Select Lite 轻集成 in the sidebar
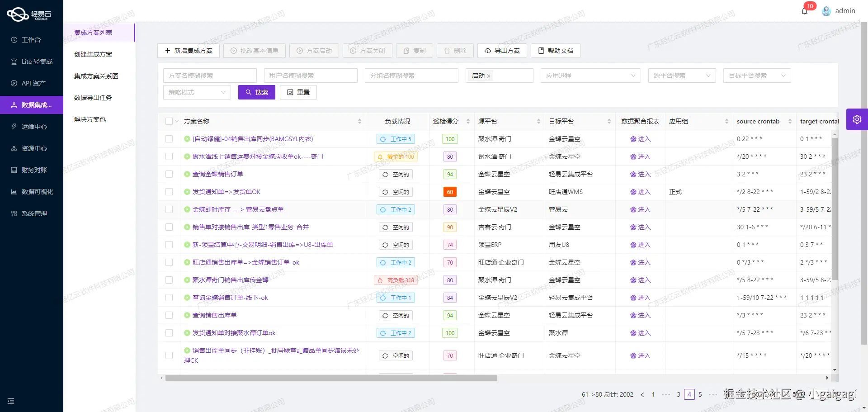Viewport: 868px width, 412px height. (32, 62)
